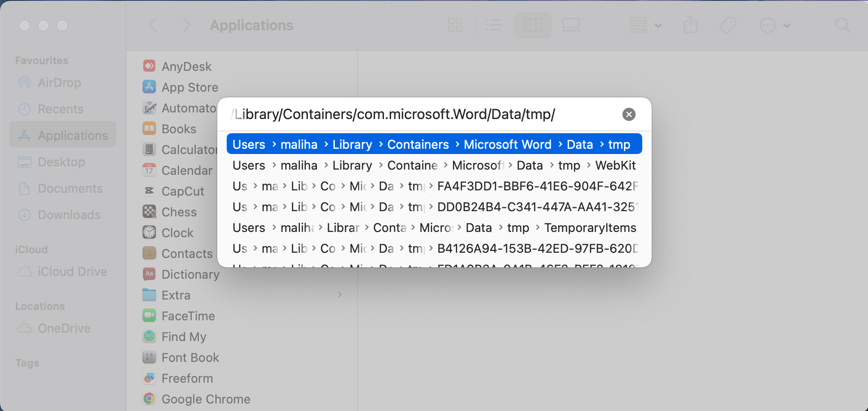Switch to list view
The height and width of the screenshot is (411, 868).
[x=494, y=25]
